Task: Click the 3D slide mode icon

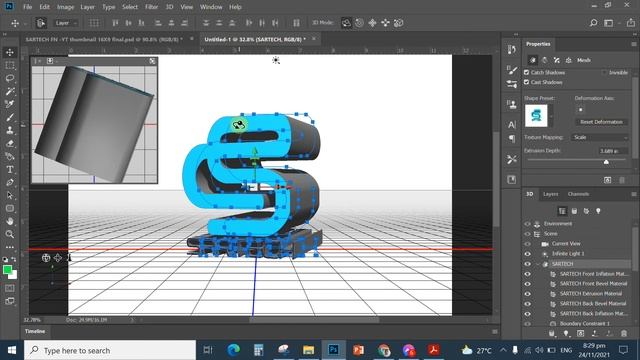Action: pos(385,23)
